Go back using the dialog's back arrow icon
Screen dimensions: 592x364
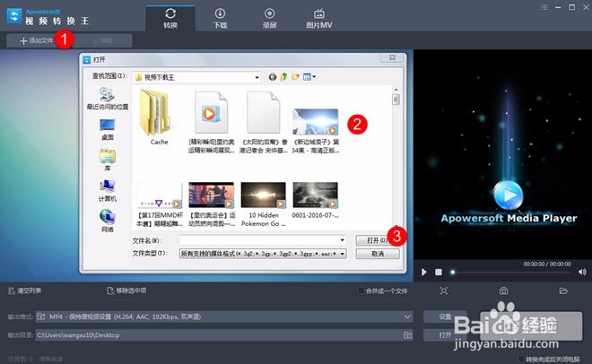272,77
